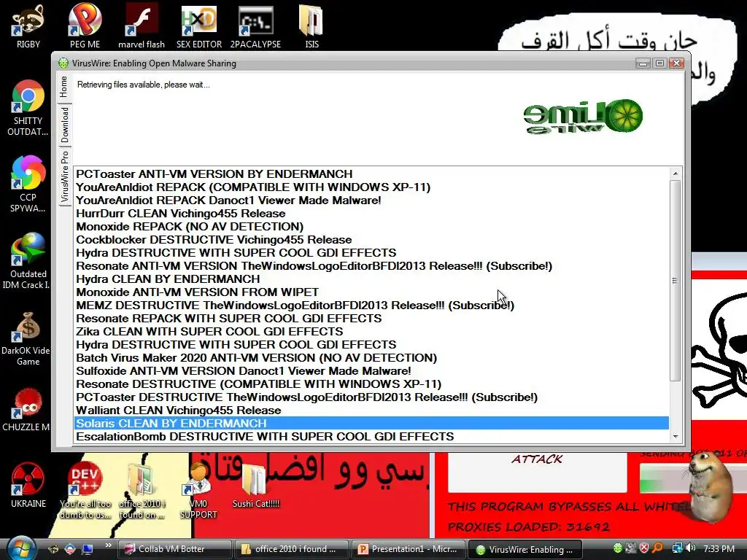Viewport: 747px width, 560px height.
Task: Open the office 2010 i found folder icon
Action: (141, 491)
